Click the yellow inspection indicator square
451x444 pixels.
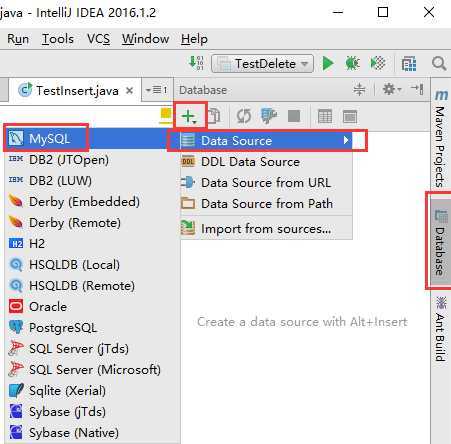pos(166,114)
